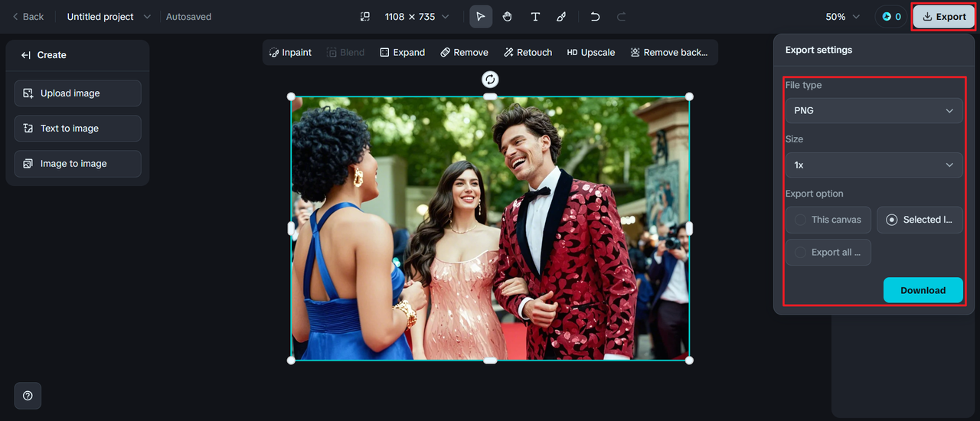Open the File type PNG dropdown

[874, 111]
